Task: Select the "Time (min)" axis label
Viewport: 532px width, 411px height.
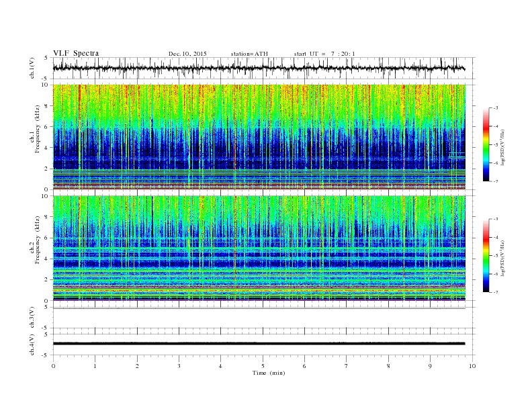Action: coord(269,373)
